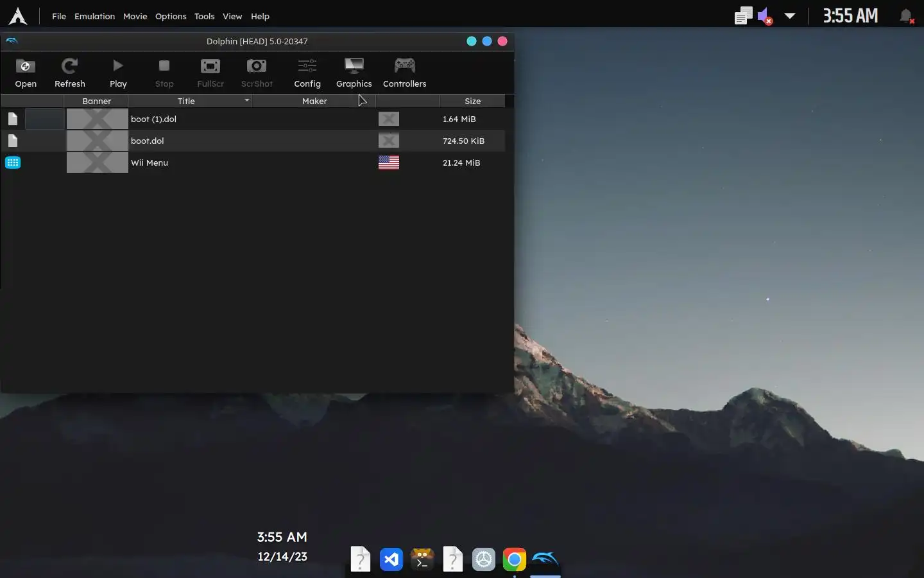This screenshot has width=924, height=578.
Task: Open the Emulation menu
Action: coord(94,16)
